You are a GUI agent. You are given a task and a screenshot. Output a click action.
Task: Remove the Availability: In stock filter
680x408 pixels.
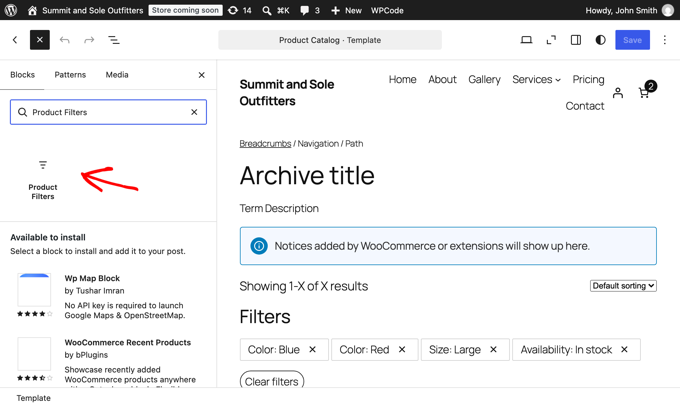pos(624,349)
